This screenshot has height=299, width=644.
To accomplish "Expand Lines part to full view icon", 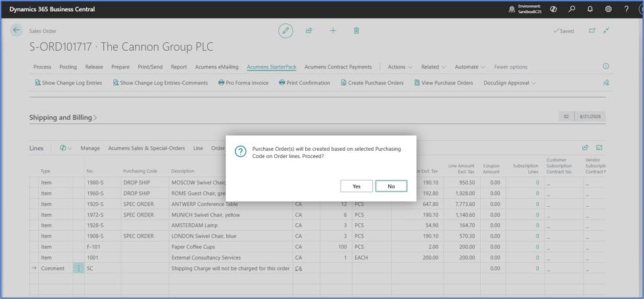I will pos(599,148).
